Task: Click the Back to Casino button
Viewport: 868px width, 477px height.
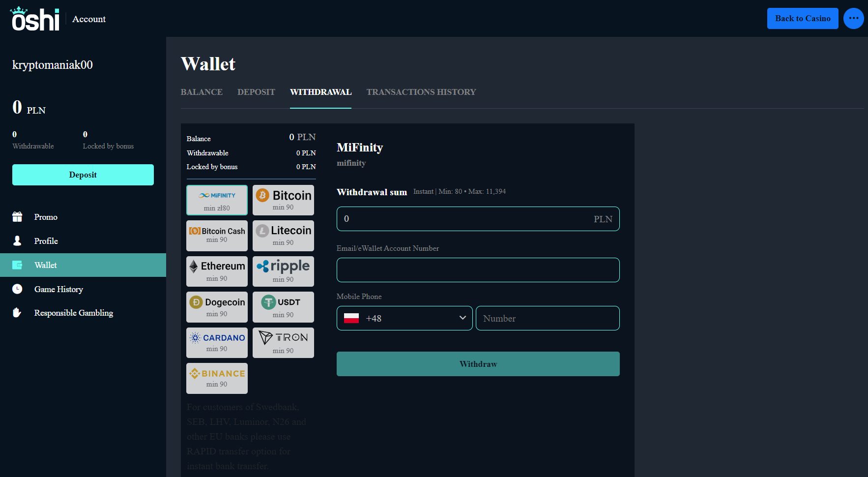Action: [x=802, y=19]
